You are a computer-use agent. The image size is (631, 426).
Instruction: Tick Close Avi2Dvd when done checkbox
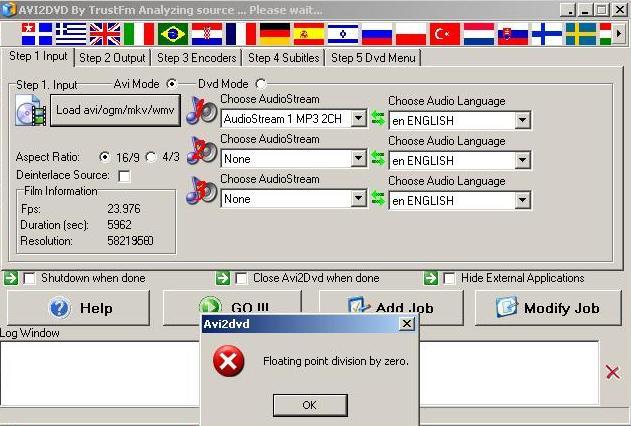[x=241, y=278]
